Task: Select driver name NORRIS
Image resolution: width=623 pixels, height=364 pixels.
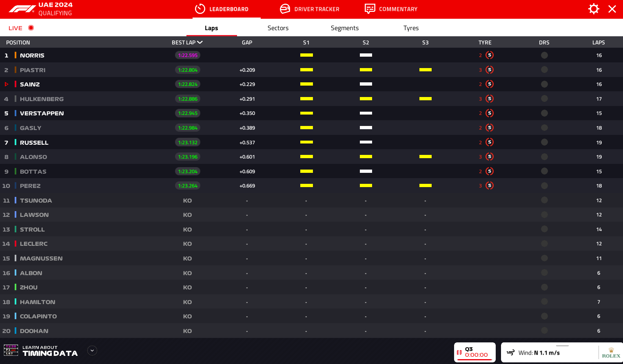Action: pos(32,55)
